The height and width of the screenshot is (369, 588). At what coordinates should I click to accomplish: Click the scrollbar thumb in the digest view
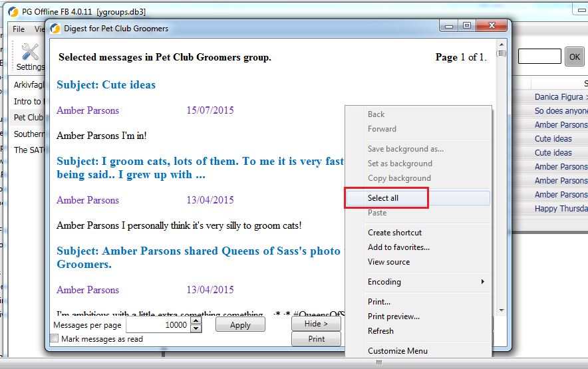[x=502, y=53]
